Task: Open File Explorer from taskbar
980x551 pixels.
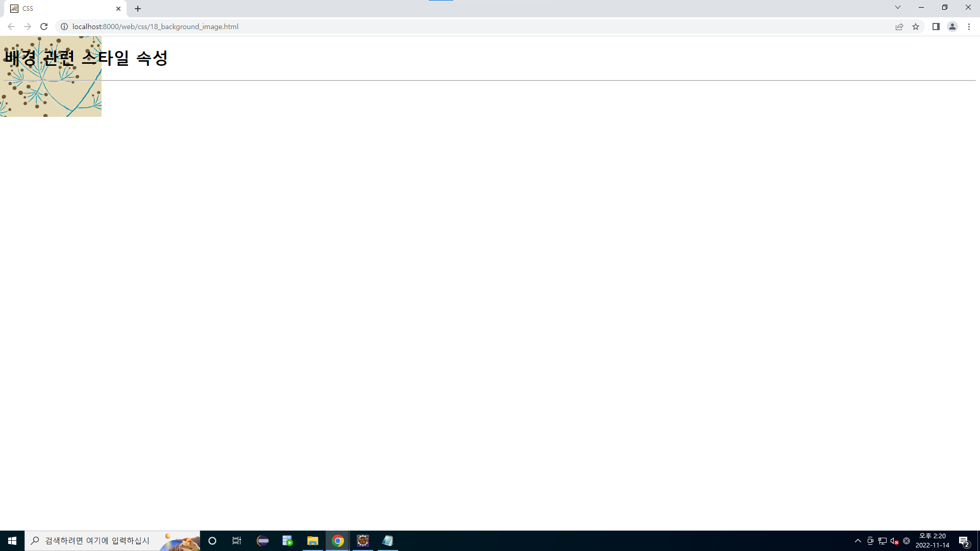Action: click(312, 541)
